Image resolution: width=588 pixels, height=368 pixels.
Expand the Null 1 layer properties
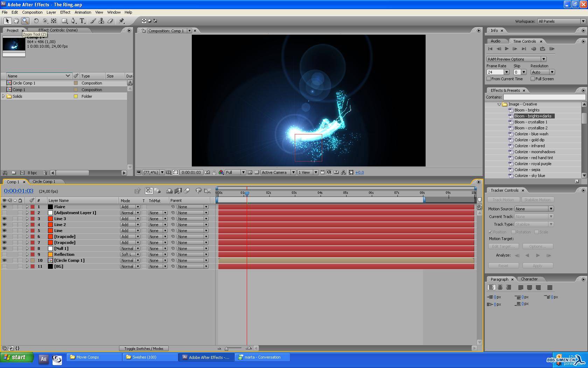27,248
